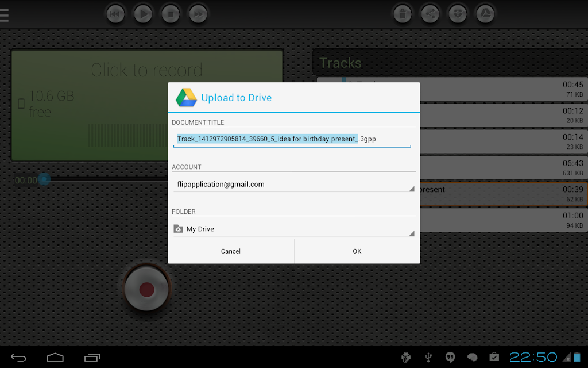588x368 pixels.
Task: Expand the My Drive folder dropdown
Action: pos(293,229)
